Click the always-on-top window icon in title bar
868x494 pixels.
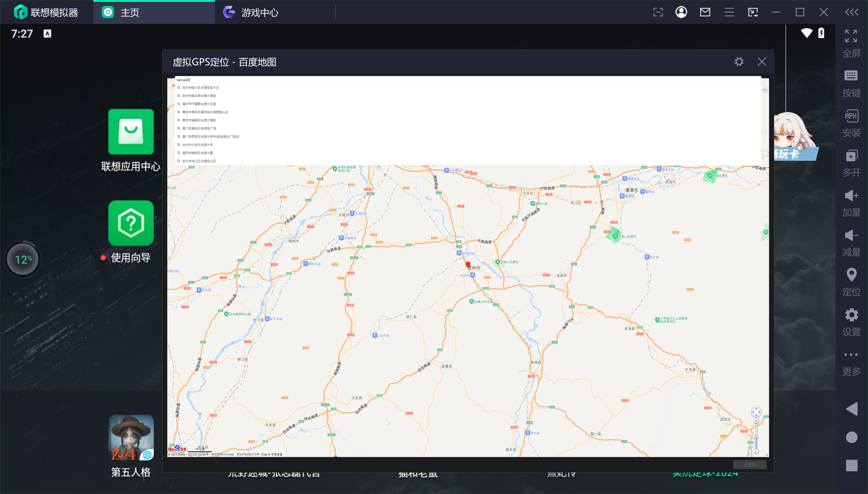753,12
